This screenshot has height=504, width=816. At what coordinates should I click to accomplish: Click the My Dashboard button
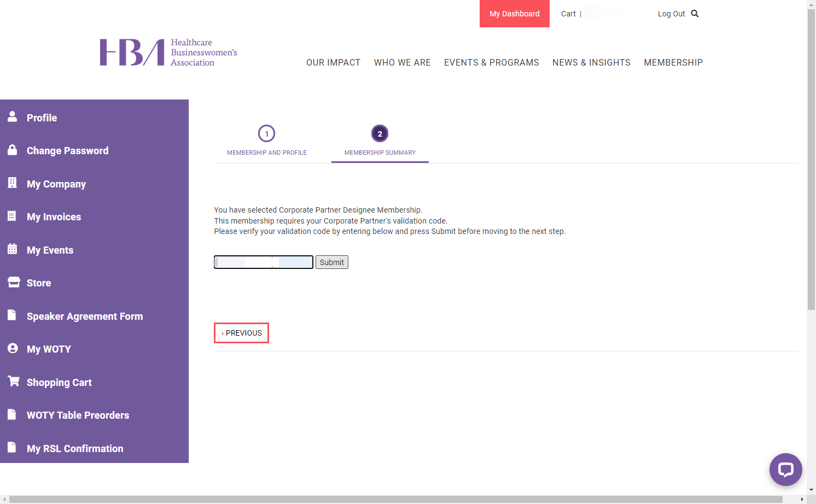point(515,14)
